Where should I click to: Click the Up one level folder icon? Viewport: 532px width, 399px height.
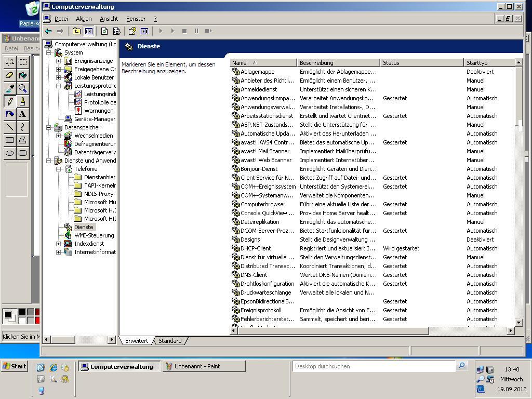(x=76, y=31)
